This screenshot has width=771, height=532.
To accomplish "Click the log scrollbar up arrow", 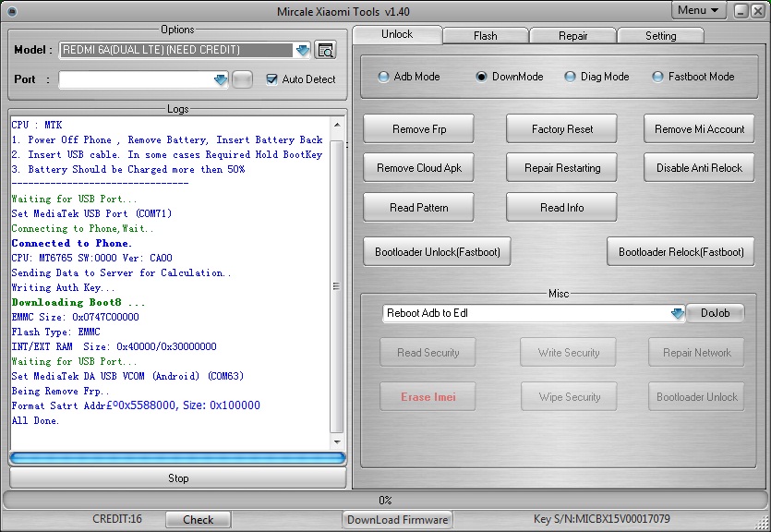I will pos(337,125).
